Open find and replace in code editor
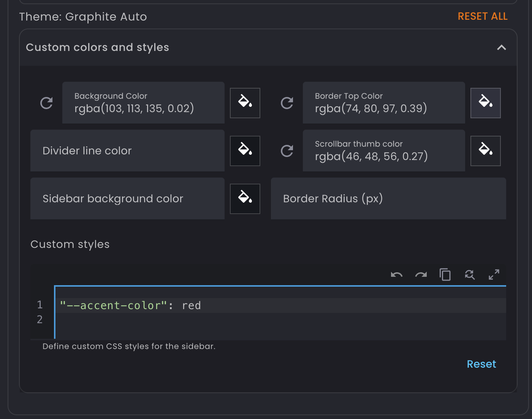532x419 pixels. pyautogui.click(x=470, y=275)
